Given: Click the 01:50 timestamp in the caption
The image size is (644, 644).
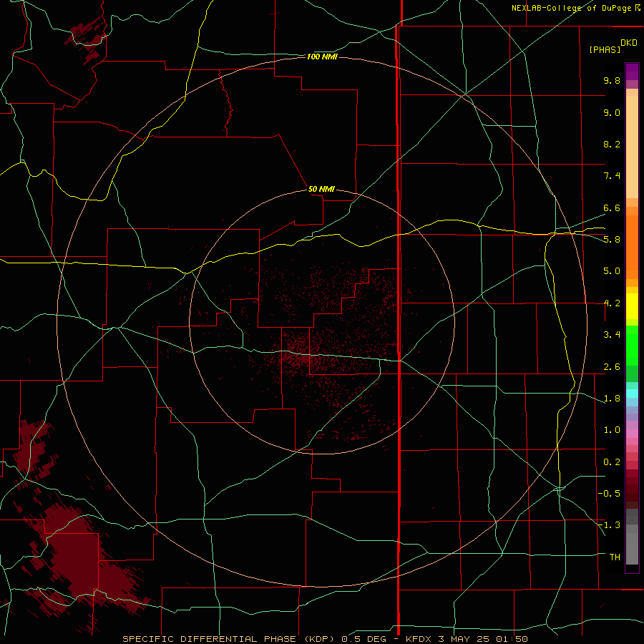Looking at the screenshot, I should click(512, 639).
